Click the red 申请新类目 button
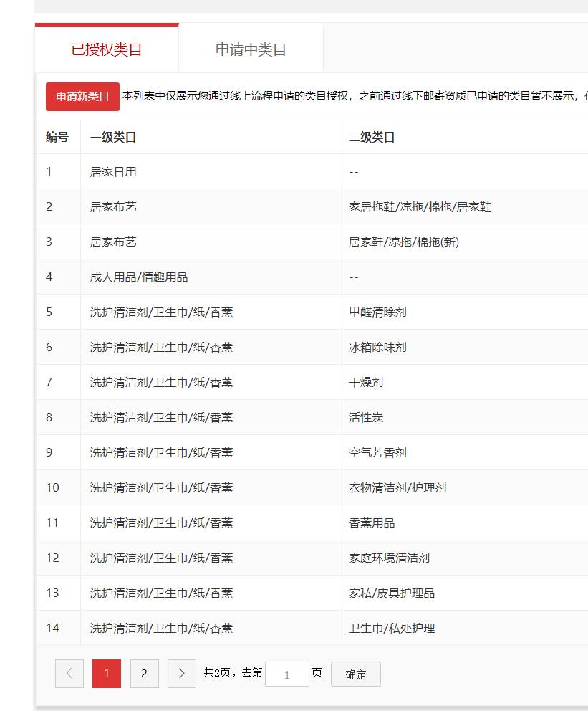 pos(82,97)
